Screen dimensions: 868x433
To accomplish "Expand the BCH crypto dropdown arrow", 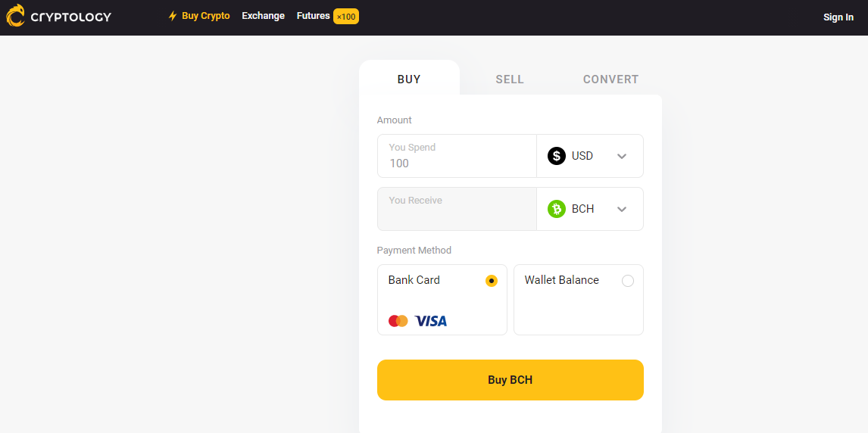I will coord(622,209).
